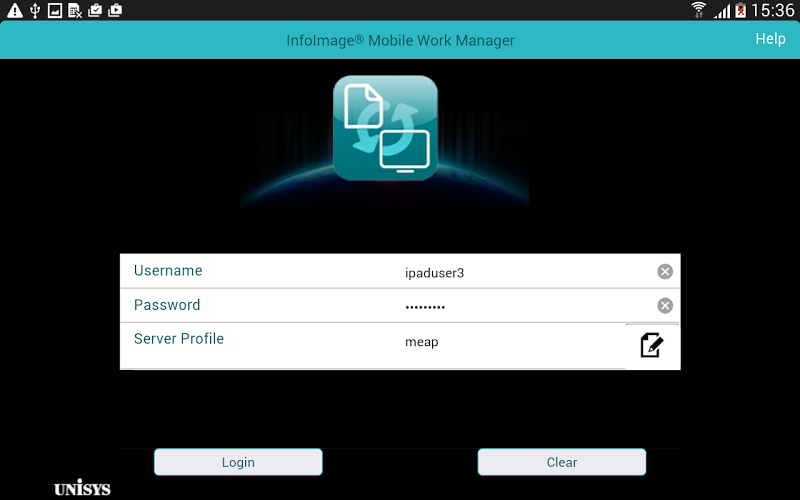Tap the Password label
Viewport: 800px width, 500px height.
[x=167, y=305]
